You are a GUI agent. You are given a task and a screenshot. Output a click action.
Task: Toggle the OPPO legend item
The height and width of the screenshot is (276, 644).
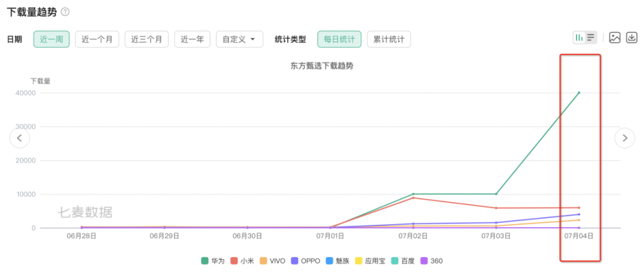coord(306,261)
